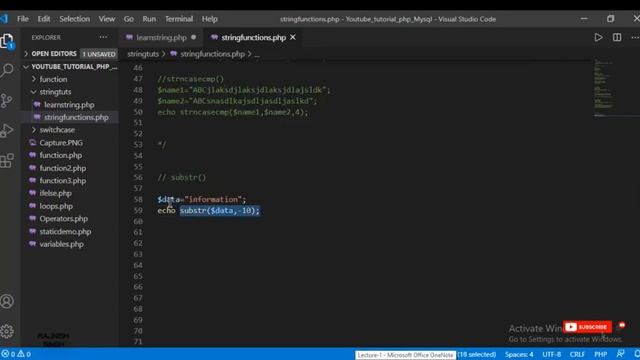This screenshot has height=360, width=640.
Task: Change language mode PHP
Action: [x=600, y=354]
